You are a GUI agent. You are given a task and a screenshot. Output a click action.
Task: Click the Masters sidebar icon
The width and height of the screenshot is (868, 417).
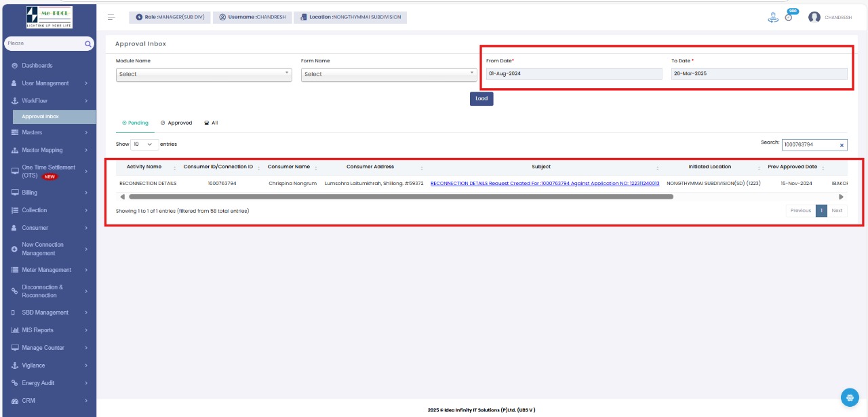[x=14, y=133]
